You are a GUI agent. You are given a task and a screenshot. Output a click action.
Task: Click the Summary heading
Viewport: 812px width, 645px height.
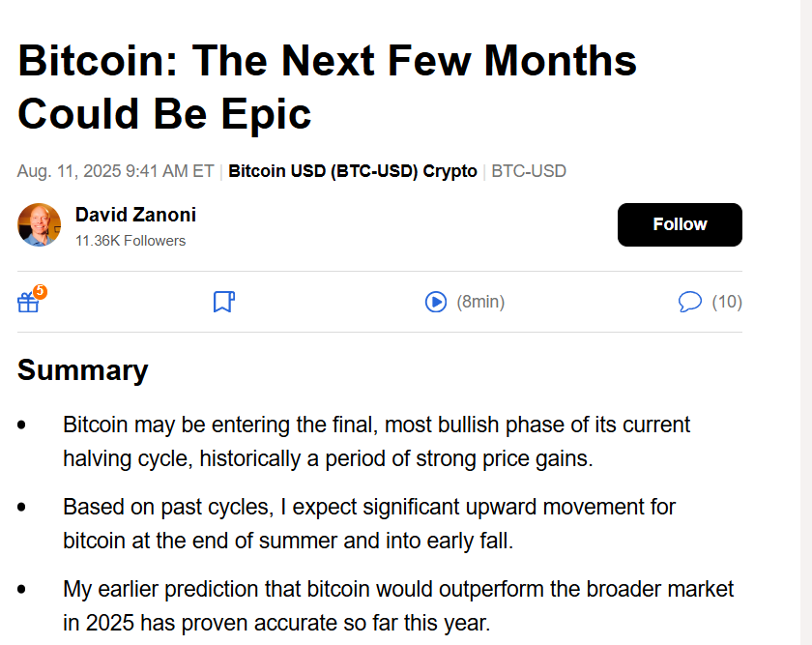(83, 370)
